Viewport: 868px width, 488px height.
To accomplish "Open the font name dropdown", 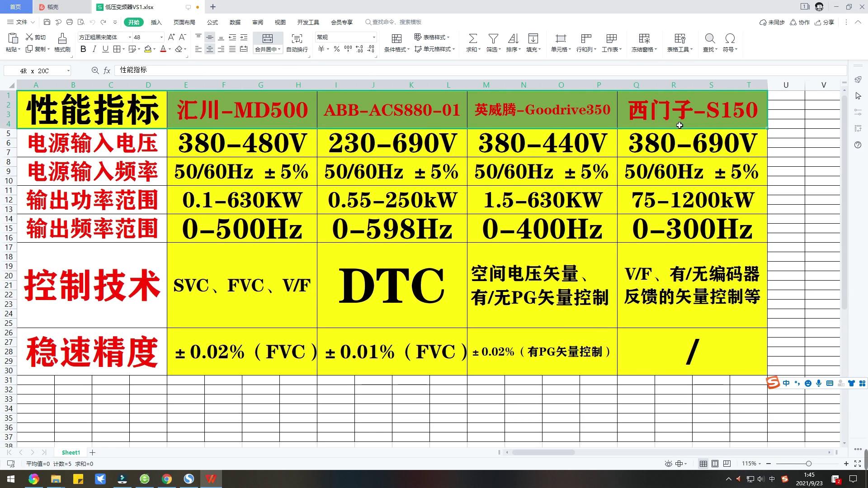I will (130, 37).
